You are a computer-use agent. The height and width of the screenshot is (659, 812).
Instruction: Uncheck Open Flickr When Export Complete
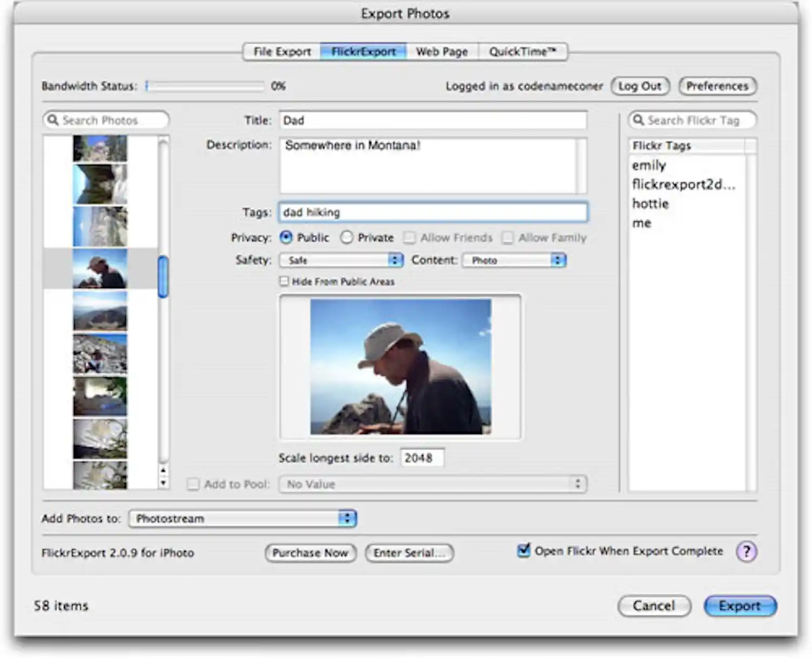[522, 551]
